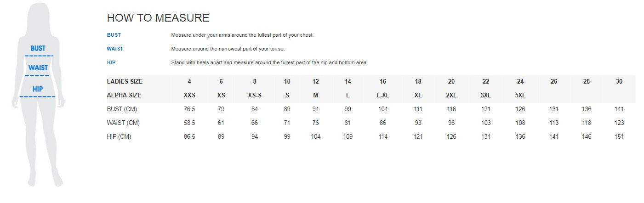The image size is (644, 203).
Task: Click the WAIST (CM) row label
Action: [123, 123]
